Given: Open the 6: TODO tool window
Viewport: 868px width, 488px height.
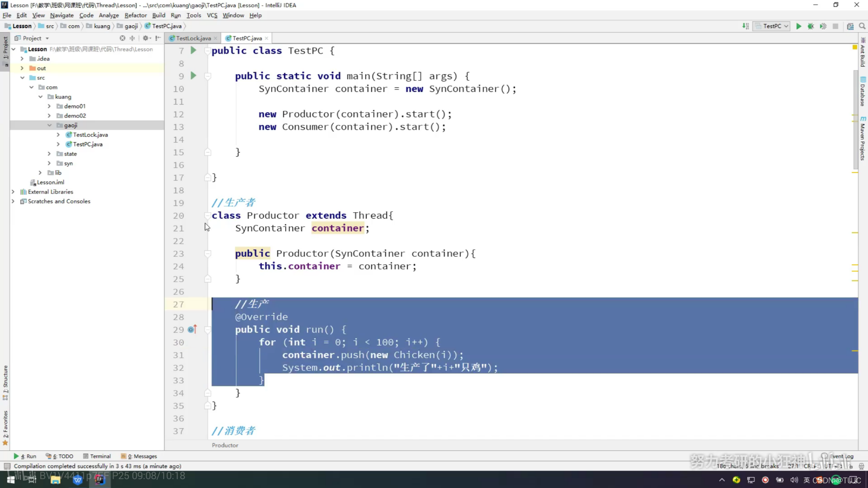Looking at the screenshot, I should pos(60,456).
